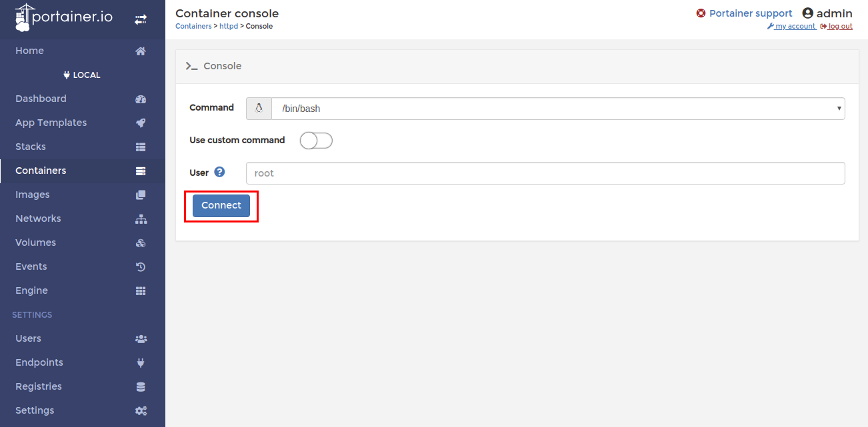This screenshot has height=427, width=868.
Task: Click the log out link
Action: click(839, 26)
